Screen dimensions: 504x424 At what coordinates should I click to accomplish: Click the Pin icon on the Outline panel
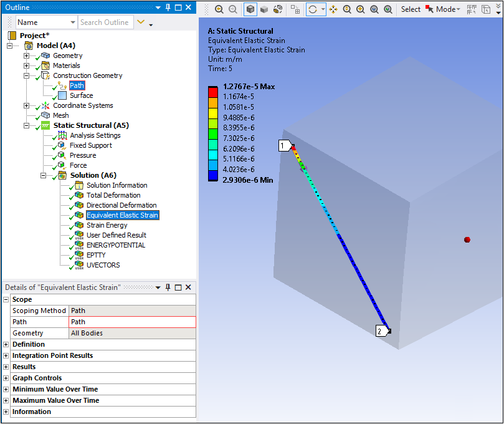coord(167,7)
